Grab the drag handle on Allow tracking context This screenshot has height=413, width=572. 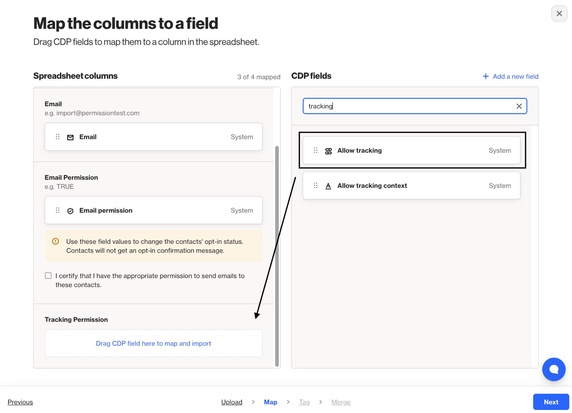(x=316, y=185)
